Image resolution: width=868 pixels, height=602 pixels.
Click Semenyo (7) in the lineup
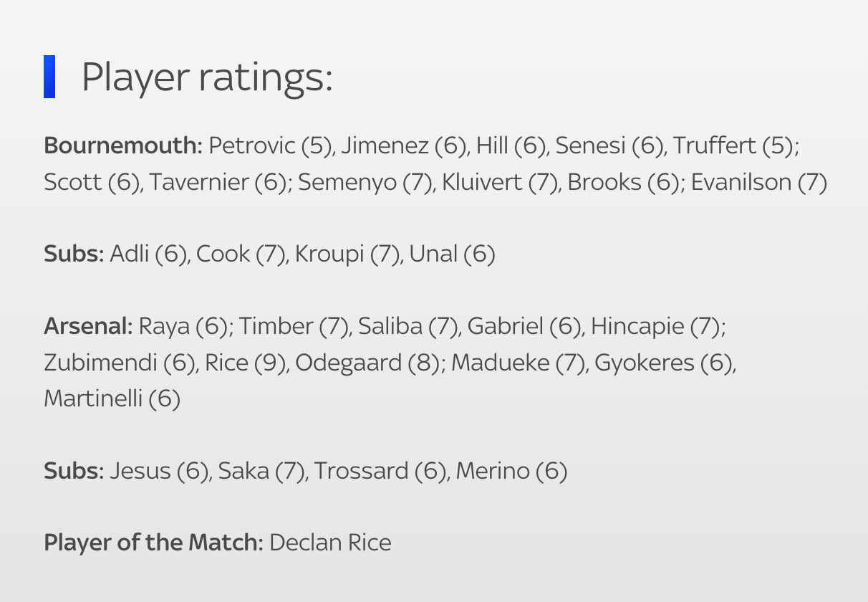click(363, 182)
